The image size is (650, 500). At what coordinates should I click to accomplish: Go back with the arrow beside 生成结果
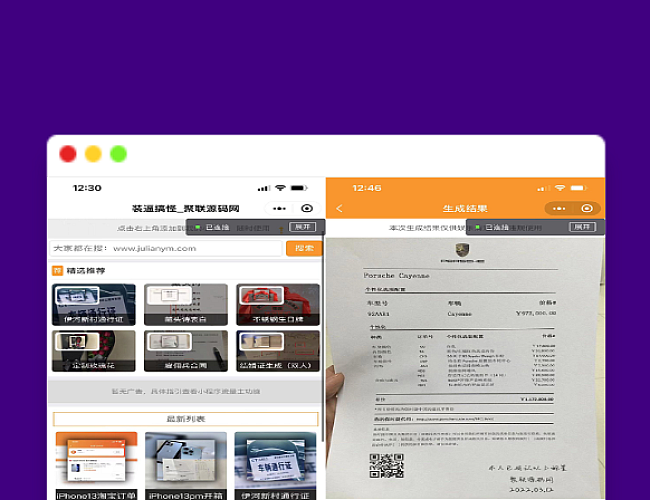tap(340, 209)
